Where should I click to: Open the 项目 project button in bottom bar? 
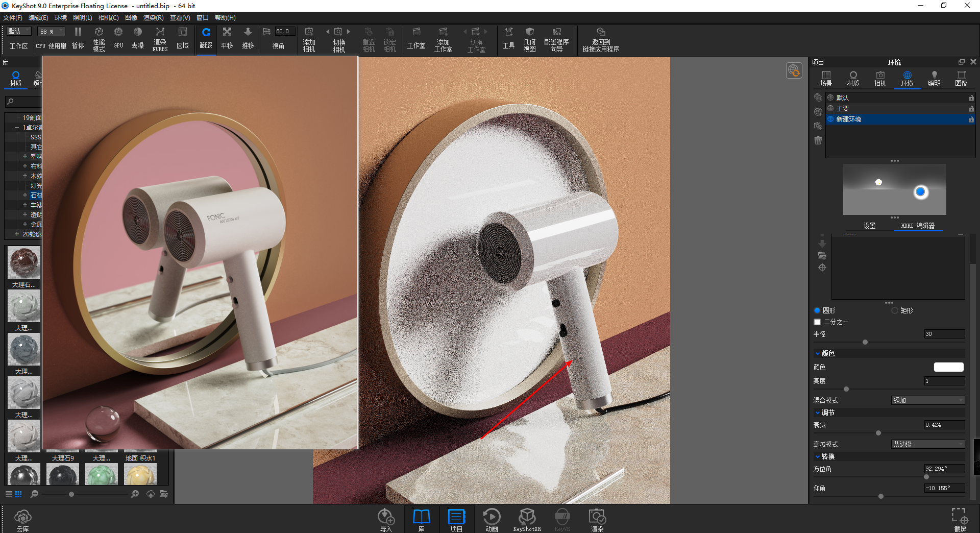click(456, 520)
